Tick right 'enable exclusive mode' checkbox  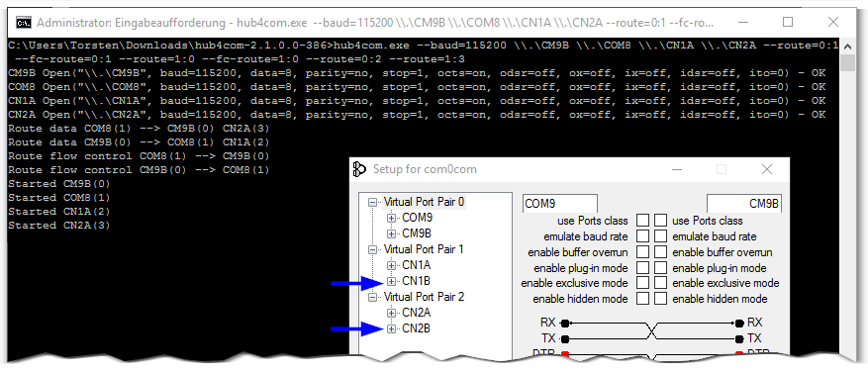click(660, 283)
